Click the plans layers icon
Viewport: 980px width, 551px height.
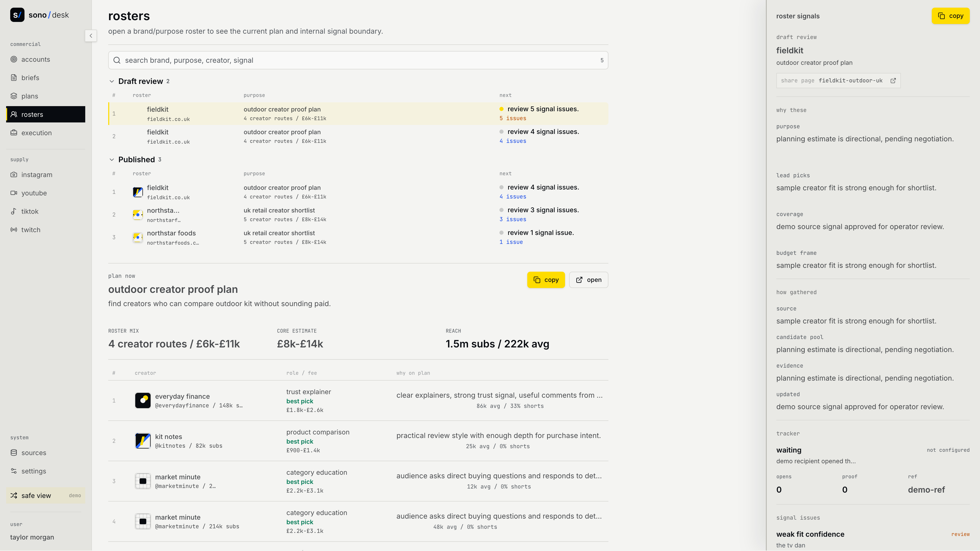pos(14,96)
